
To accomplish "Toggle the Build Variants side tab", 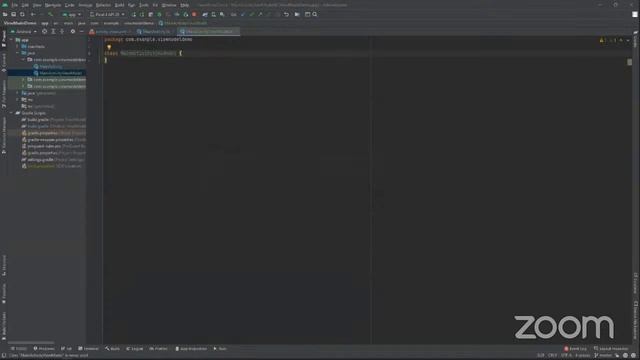I will tap(4, 326).
